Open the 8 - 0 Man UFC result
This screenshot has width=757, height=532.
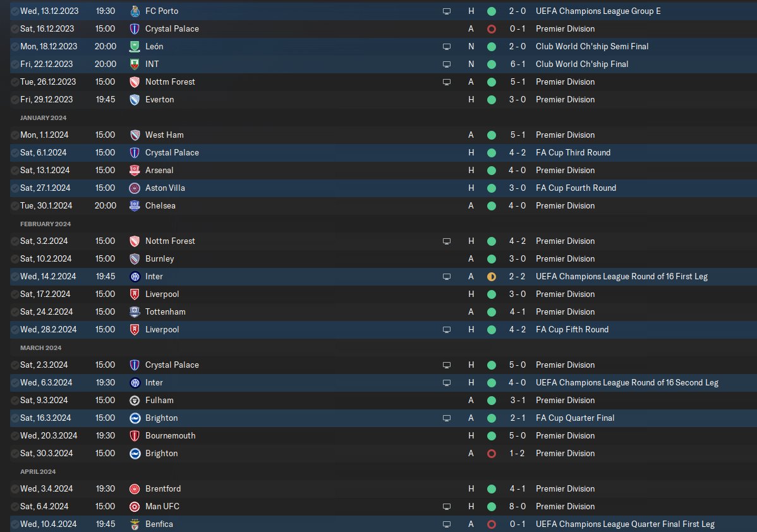click(x=517, y=507)
